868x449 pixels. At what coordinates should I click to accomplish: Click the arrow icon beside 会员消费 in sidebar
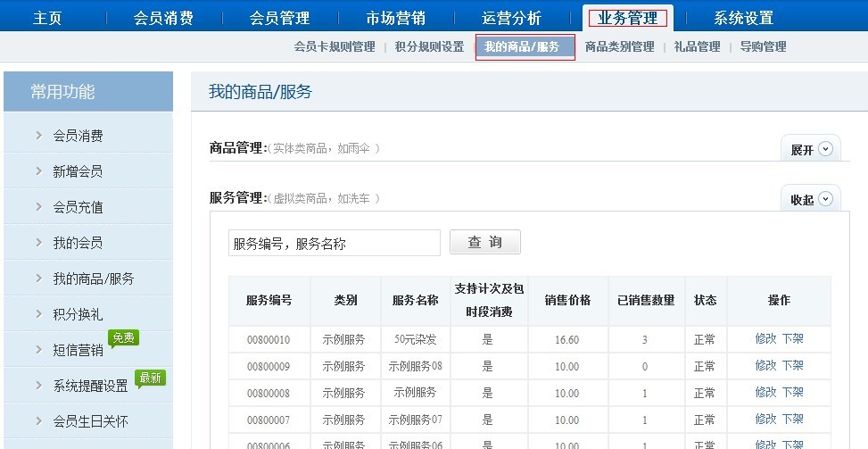tap(39, 136)
